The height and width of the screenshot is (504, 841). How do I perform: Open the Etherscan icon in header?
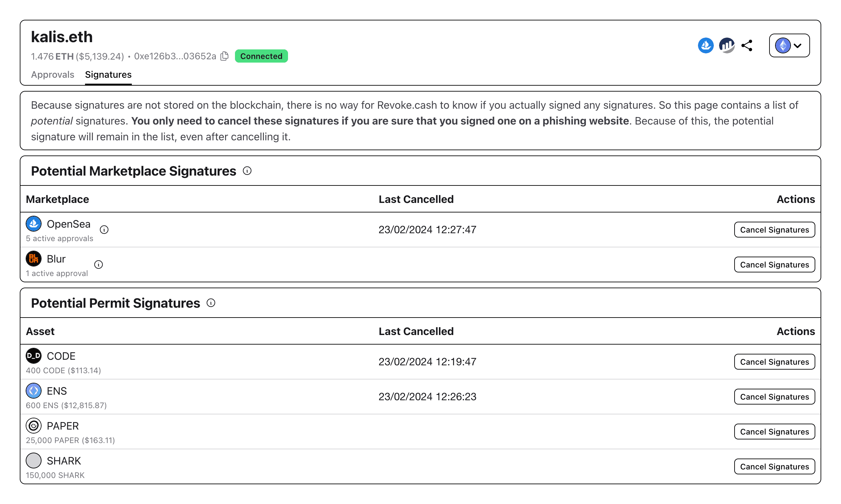(727, 45)
